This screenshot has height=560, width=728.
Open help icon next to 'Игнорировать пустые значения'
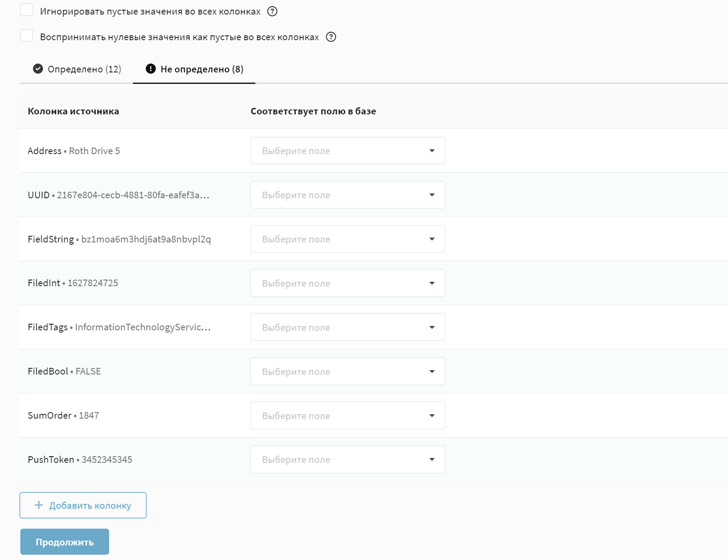(x=273, y=11)
